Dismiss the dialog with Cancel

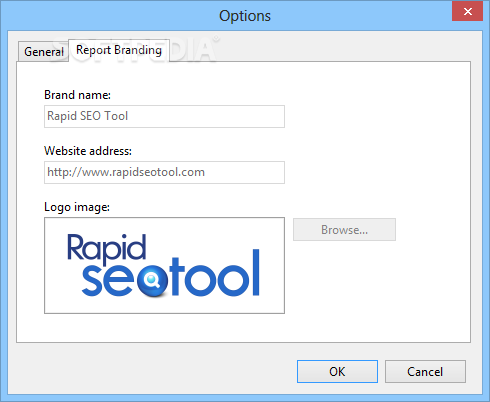coord(425,371)
